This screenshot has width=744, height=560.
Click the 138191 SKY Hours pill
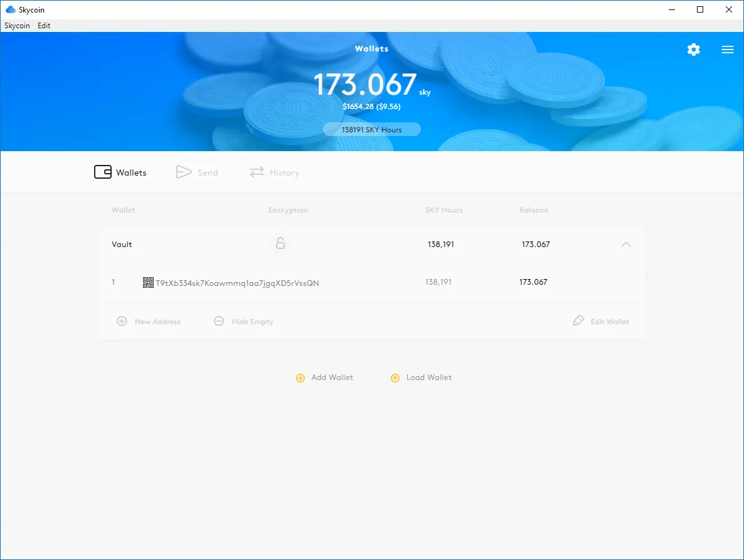pos(371,129)
